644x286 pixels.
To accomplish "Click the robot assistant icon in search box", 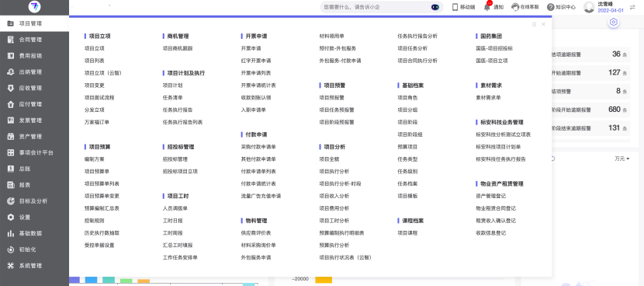I will (435, 7).
